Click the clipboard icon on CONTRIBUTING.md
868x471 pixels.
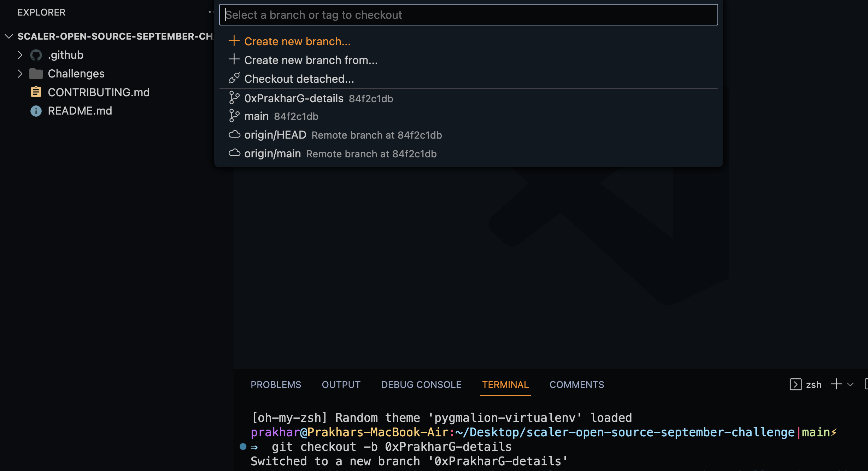[x=36, y=92]
